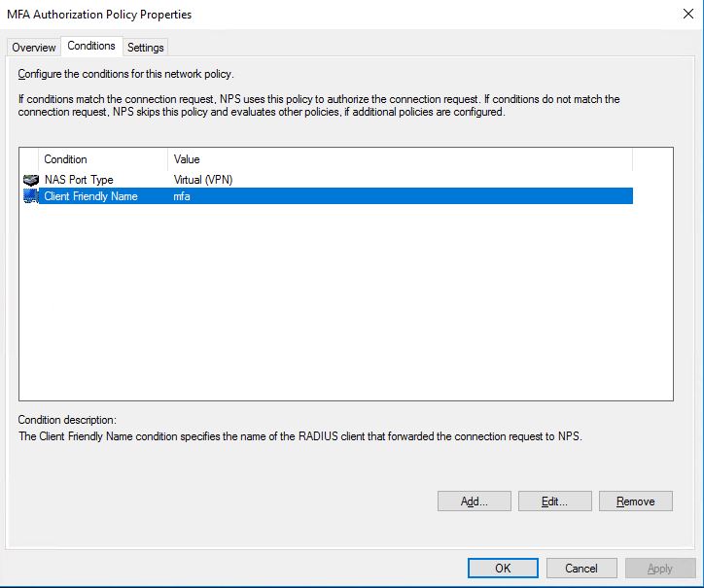This screenshot has height=588, width=704.
Task: Remove the selected condition
Action: coord(636,501)
